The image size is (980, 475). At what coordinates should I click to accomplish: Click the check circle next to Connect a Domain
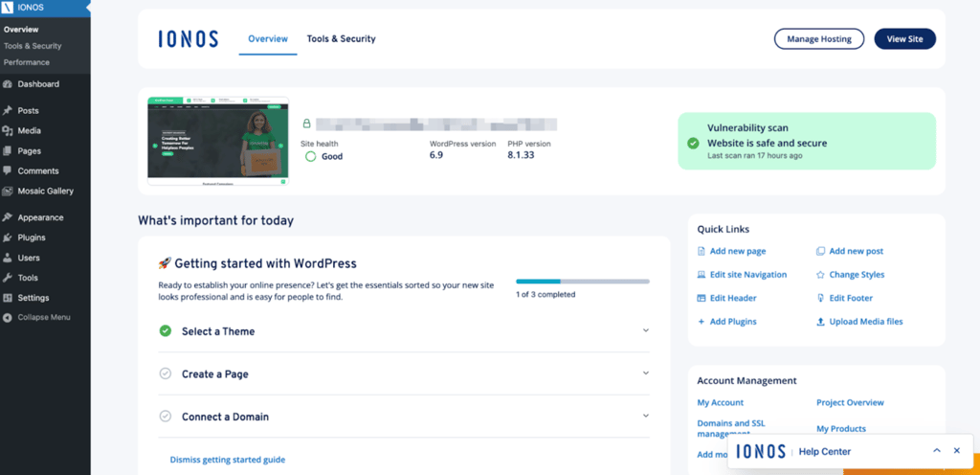coord(165,417)
